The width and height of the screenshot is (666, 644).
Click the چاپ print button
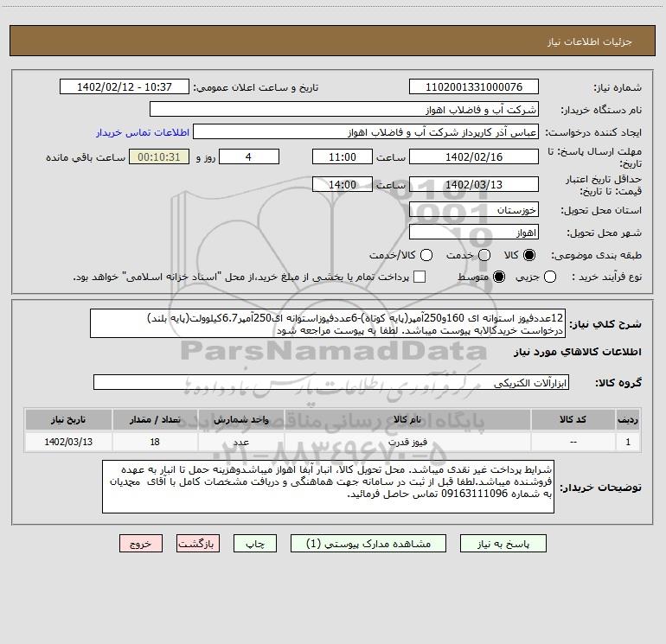click(x=255, y=544)
